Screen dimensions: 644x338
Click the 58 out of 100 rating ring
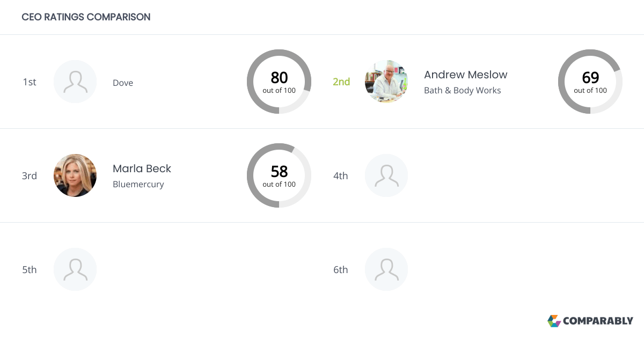[279, 175]
